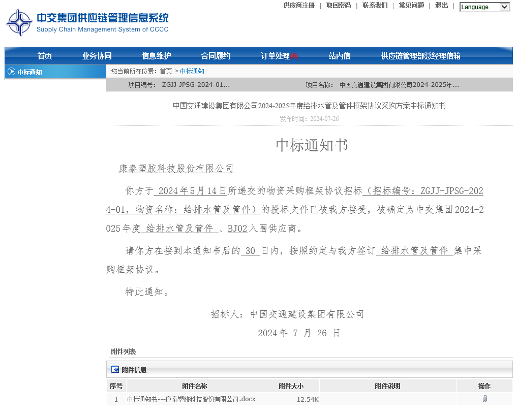Open the 站内信 inbox menu
Image resolution: width=517 pixels, height=420 pixels.
(x=339, y=56)
